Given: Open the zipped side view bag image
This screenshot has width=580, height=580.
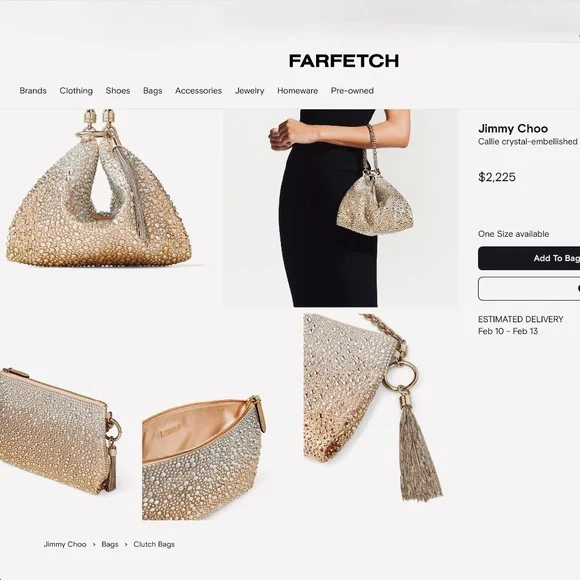Looking at the screenshot, I should 62,431.
